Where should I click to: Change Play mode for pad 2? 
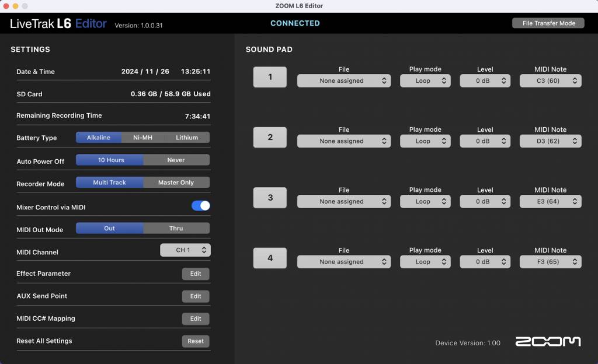tap(425, 141)
